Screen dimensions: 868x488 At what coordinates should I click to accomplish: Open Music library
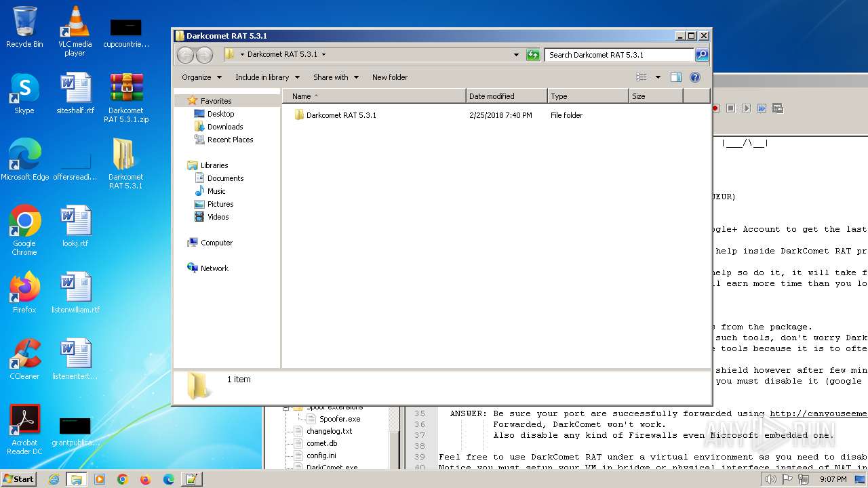pos(216,191)
